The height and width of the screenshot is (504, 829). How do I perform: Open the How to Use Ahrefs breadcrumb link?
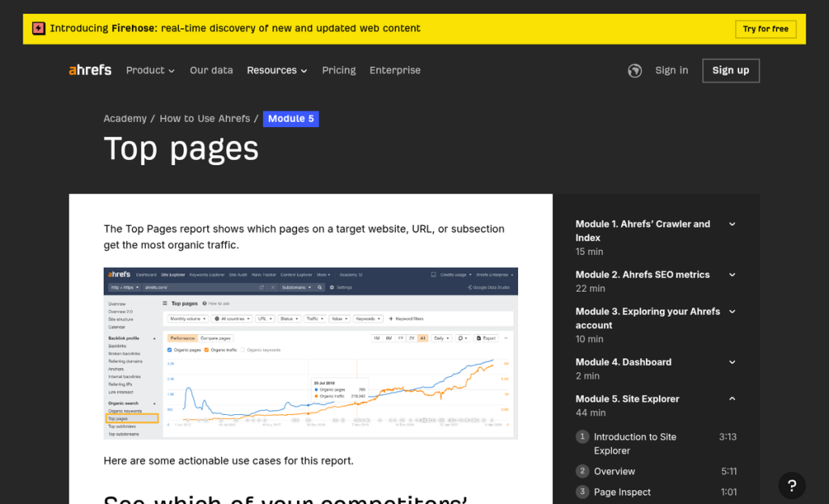point(204,118)
